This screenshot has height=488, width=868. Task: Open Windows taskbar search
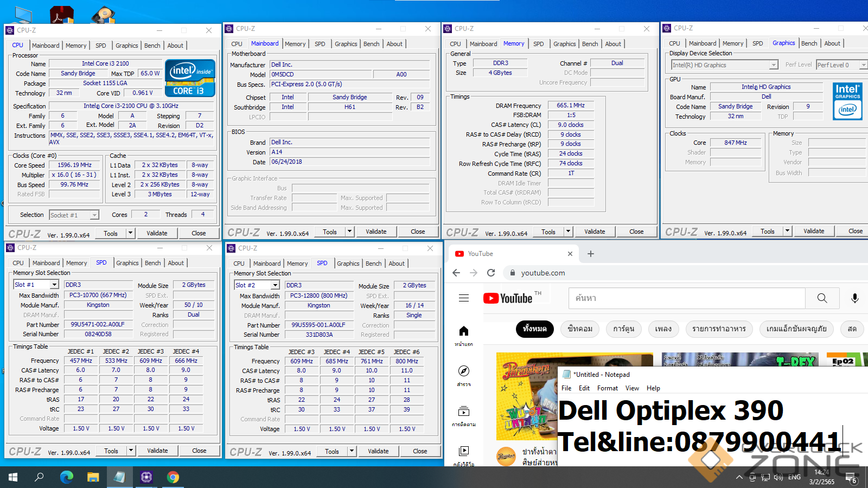click(39, 477)
